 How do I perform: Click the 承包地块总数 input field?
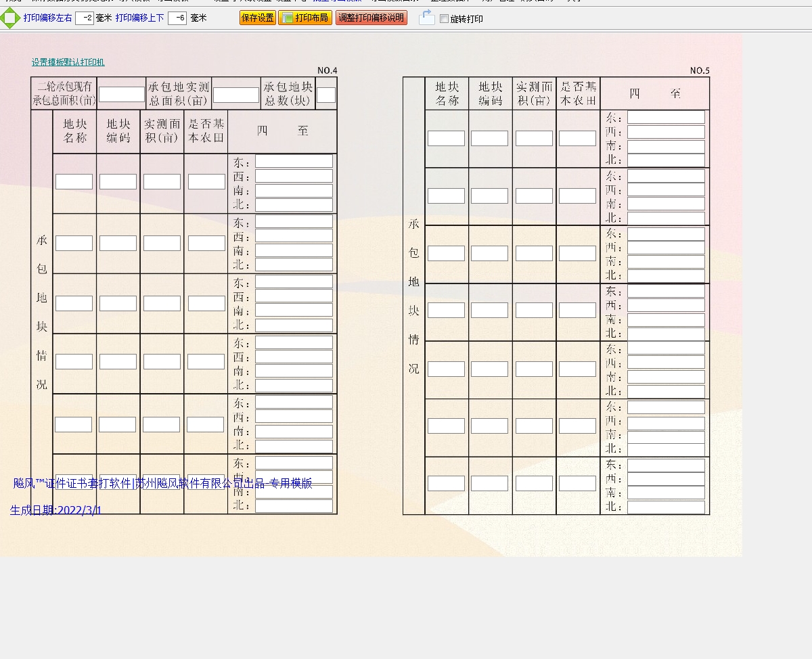tap(325, 95)
